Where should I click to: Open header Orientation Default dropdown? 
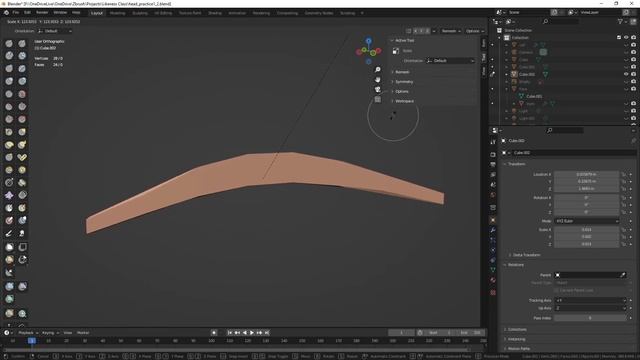pyautogui.click(x=55, y=31)
